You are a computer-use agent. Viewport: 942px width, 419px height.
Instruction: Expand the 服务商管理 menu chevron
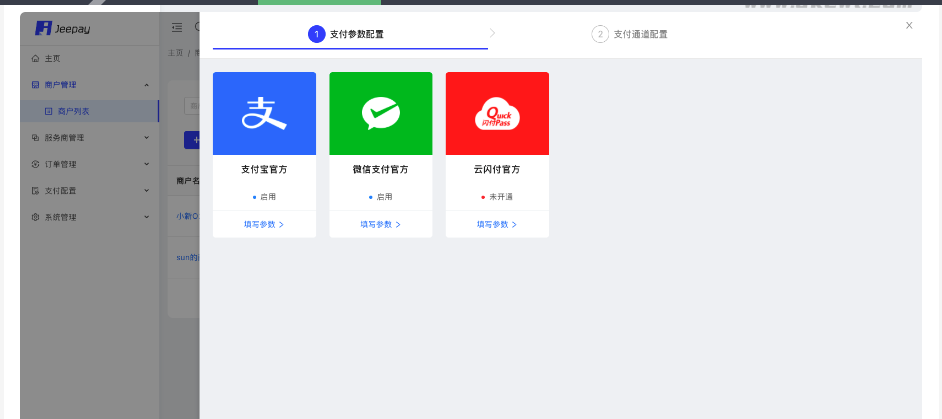(147, 138)
